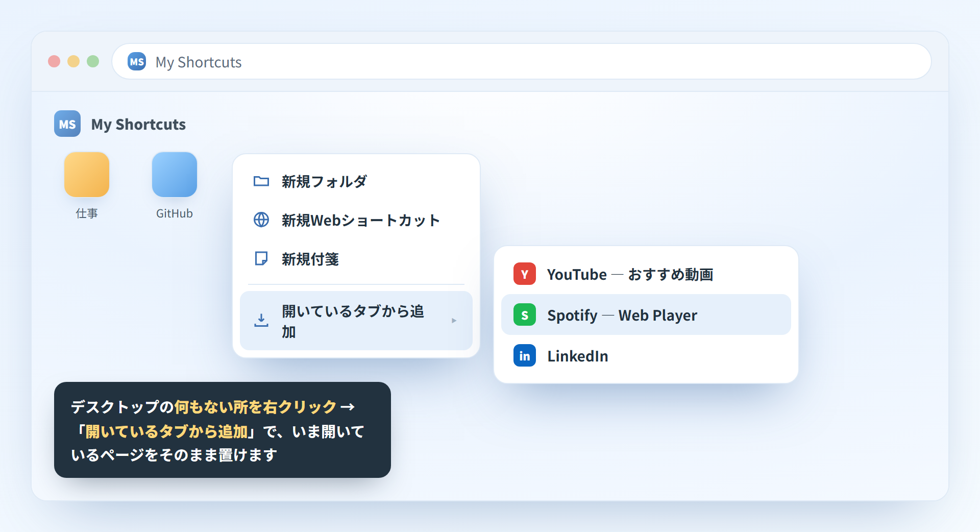980x532 pixels.
Task: Choose 新規フォルダ from the context menu
Action: [356, 181]
